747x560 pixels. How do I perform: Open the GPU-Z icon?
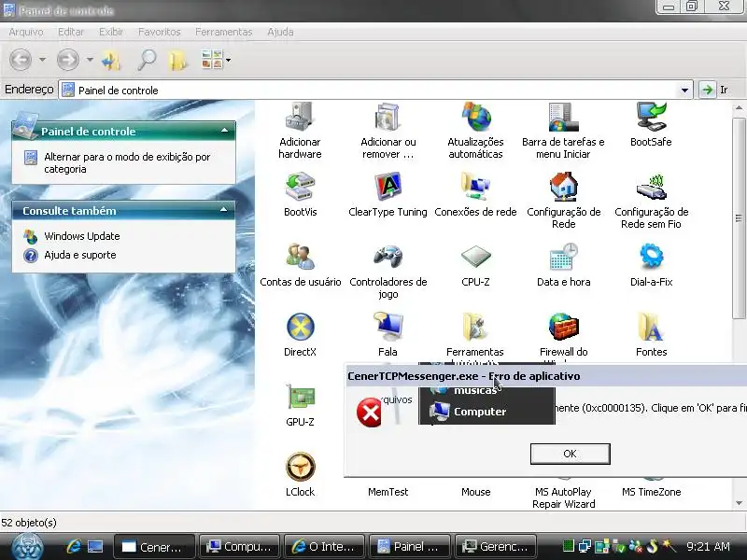coord(300,397)
